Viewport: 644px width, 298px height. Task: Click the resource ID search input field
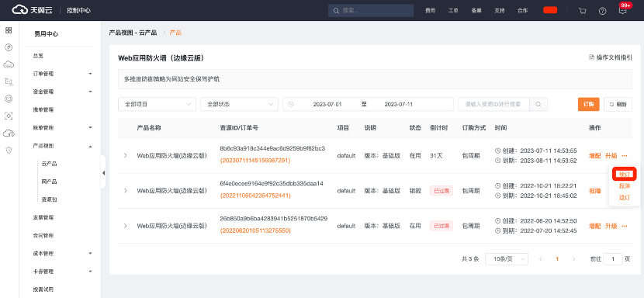click(494, 105)
